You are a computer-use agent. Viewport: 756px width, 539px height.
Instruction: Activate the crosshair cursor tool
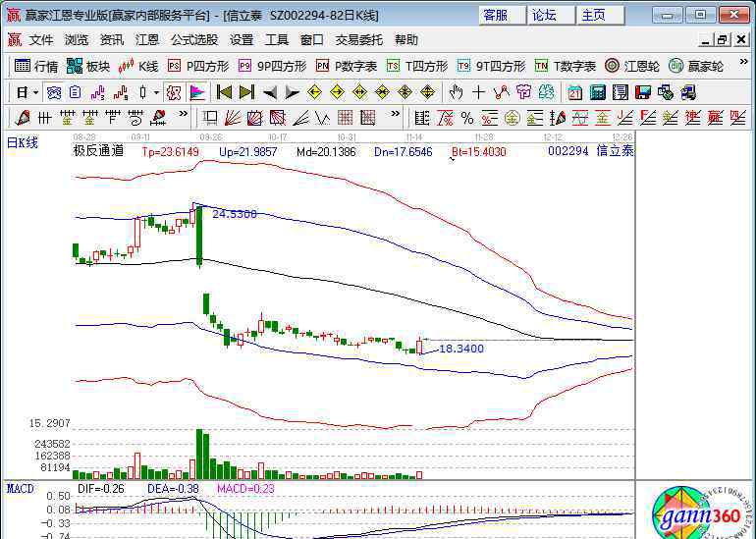(x=478, y=92)
